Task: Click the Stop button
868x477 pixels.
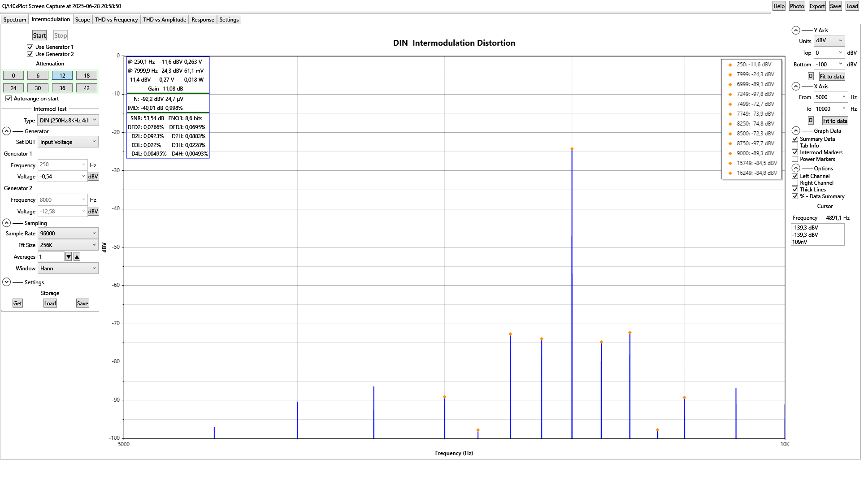Action: tap(61, 35)
